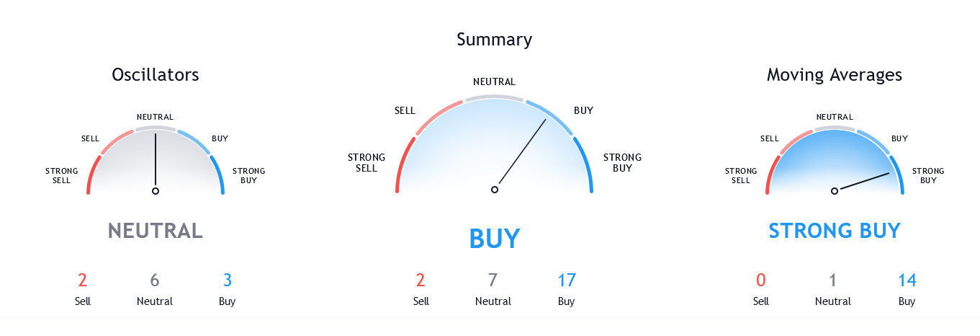
Task: Click the Moving Averages gauge pivot circle
Action: (x=835, y=191)
